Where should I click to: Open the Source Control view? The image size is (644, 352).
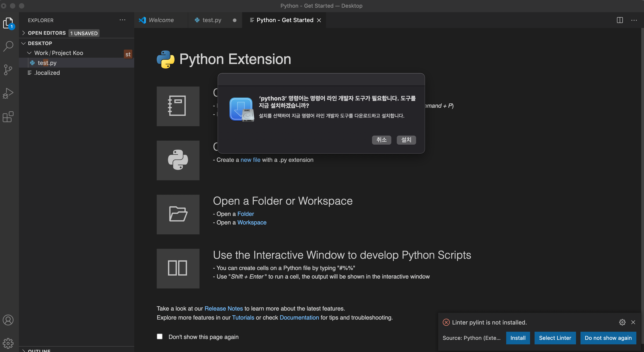coord(8,70)
